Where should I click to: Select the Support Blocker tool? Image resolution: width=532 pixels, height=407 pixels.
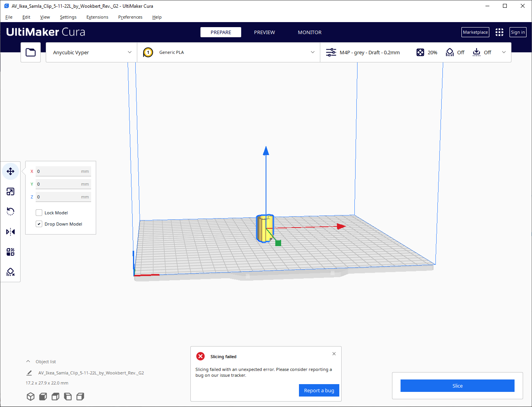pos(10,272)
